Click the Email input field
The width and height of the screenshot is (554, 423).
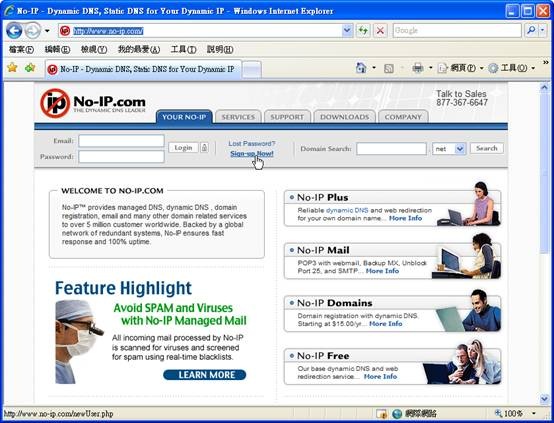pyautogui.click(x=121, y=141)
